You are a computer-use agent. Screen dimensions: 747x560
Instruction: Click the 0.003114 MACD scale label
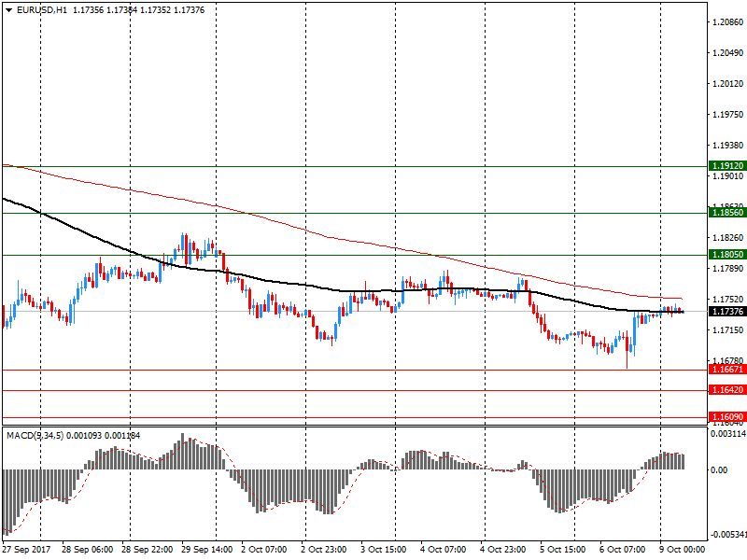point(728,434)
